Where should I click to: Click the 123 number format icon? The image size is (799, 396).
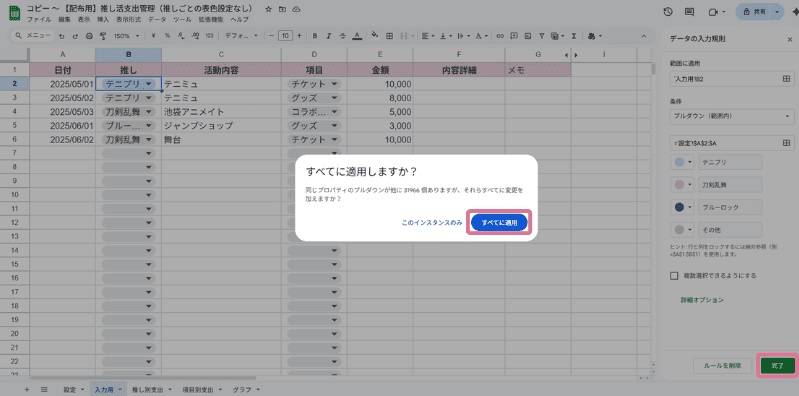click(x=209, y=36)
